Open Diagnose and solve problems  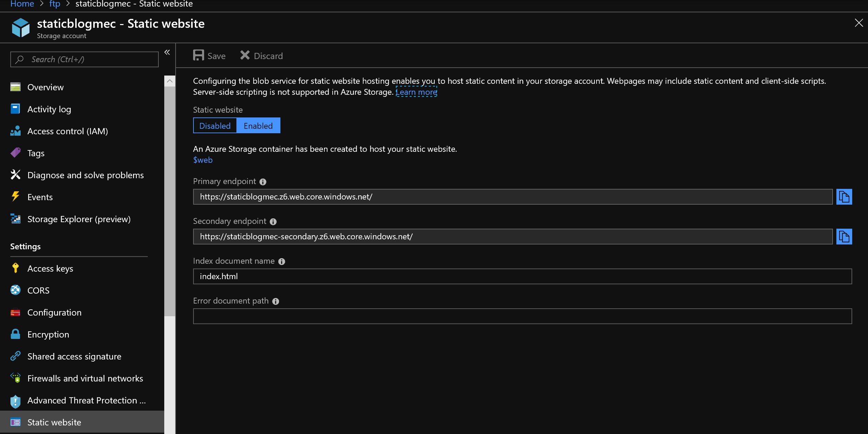point(82,175)
